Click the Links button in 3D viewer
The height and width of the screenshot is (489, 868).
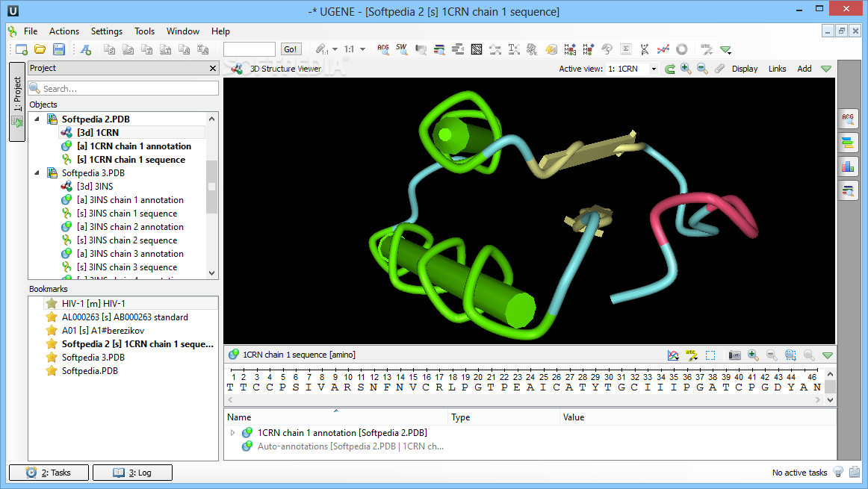777,69
